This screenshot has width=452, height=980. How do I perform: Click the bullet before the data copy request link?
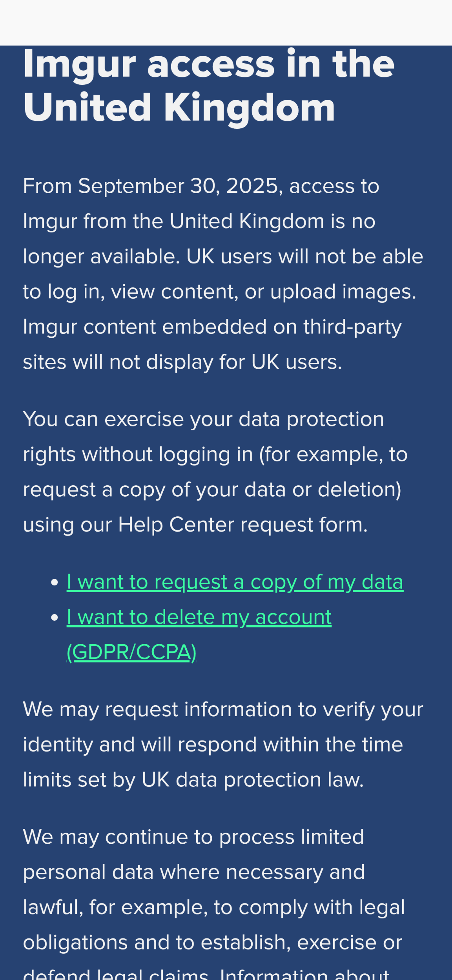pos(55,582)
